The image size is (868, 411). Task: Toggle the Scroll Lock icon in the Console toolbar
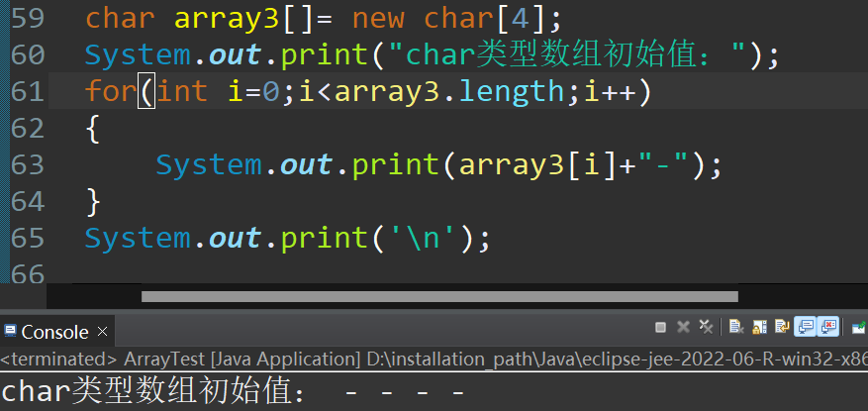click(x=759, y=327)
